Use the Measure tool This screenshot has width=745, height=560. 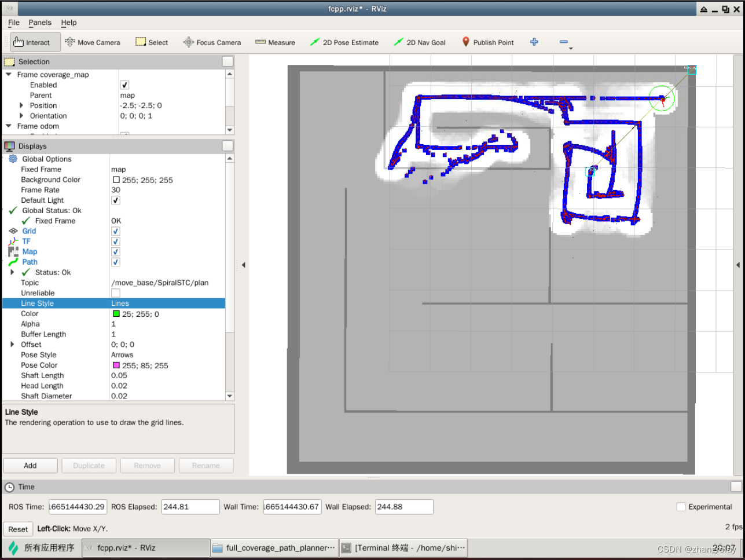coord(275,42)
